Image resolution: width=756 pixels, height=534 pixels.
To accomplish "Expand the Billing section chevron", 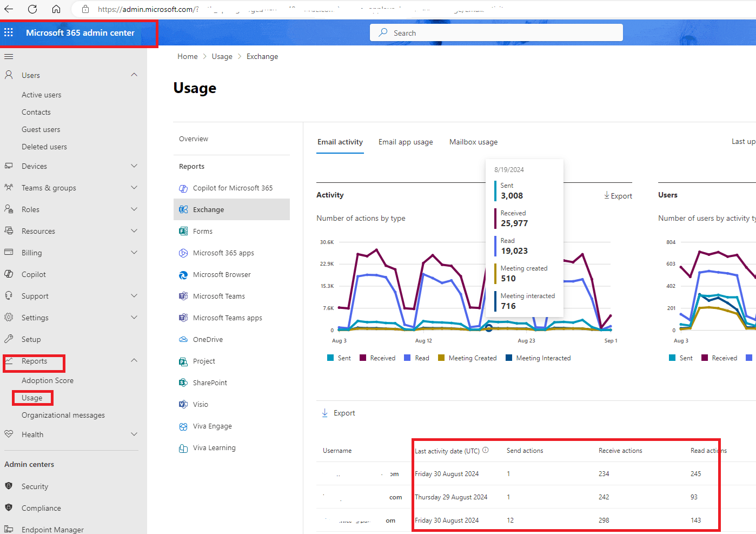I will click(134, 253).
